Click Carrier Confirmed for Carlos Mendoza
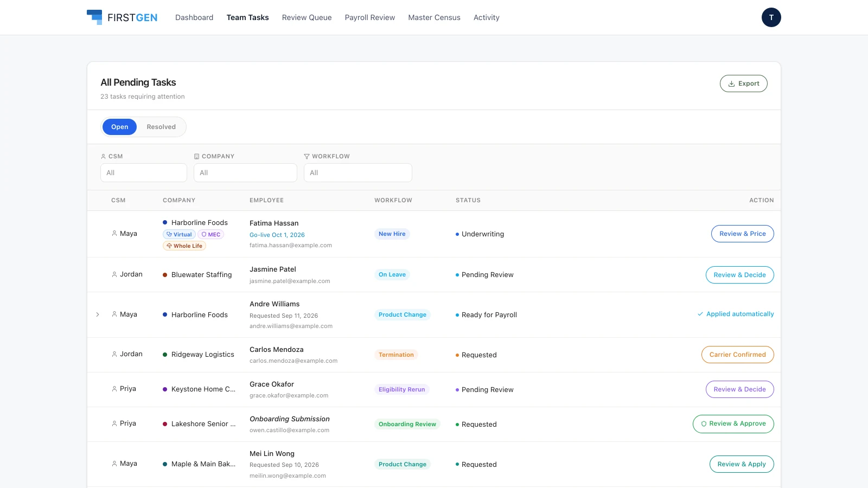 pyautogui.click(x=738, y=355)
